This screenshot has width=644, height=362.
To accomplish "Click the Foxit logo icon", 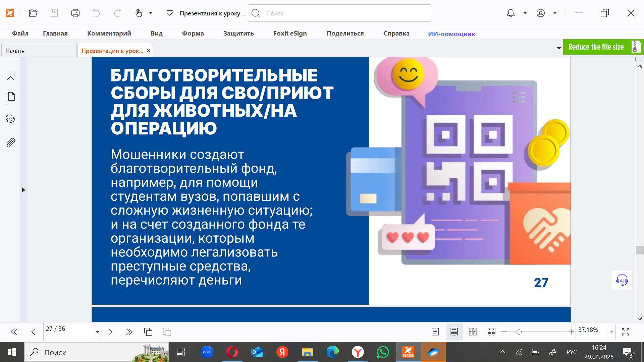I will [10, 13].
